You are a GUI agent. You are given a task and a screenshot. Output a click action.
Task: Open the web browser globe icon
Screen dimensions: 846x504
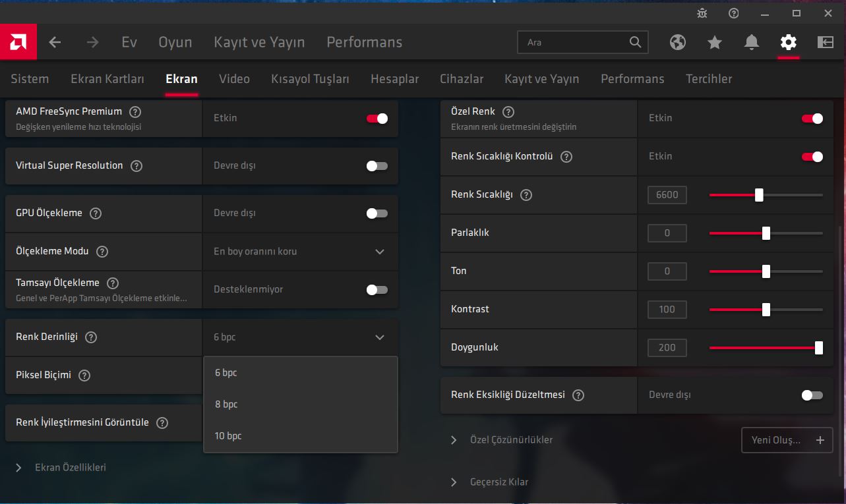coord(678,42)
